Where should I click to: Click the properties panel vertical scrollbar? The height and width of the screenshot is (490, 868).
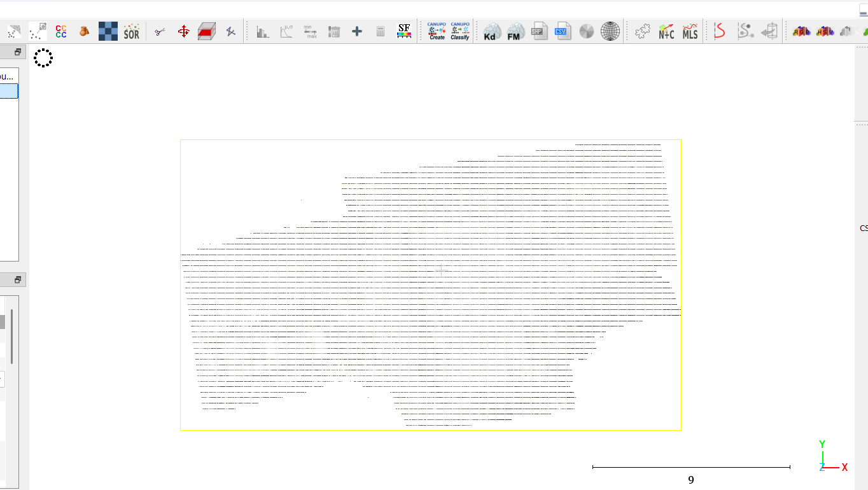11,336
